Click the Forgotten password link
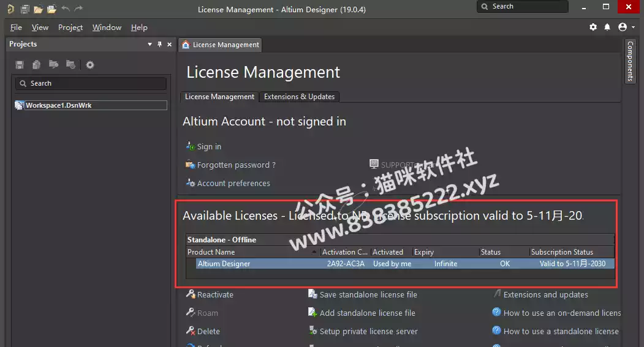The height and width of the screenshot is (347, 644). point(236,165)
